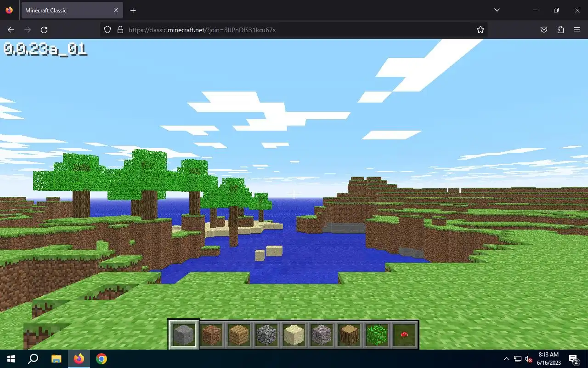Screen dimensions: 588x368
Task: Show hidden system tray icons
Action: [507, 359]
